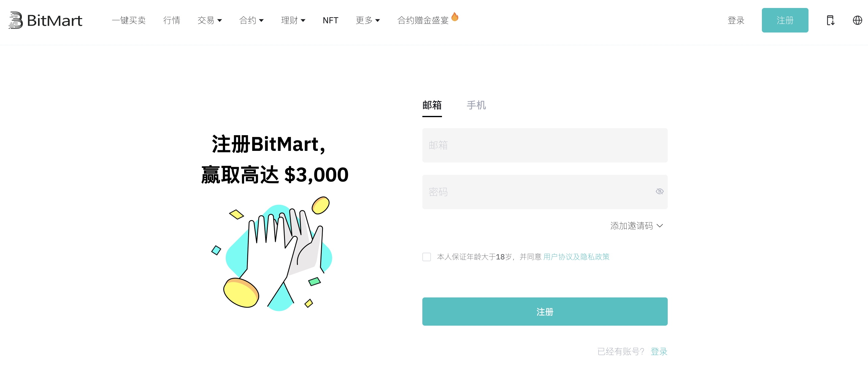Open the 交易 dropdown menu
Screen dimensions: 868x379
pyautogui.click(x=209, y=20)
